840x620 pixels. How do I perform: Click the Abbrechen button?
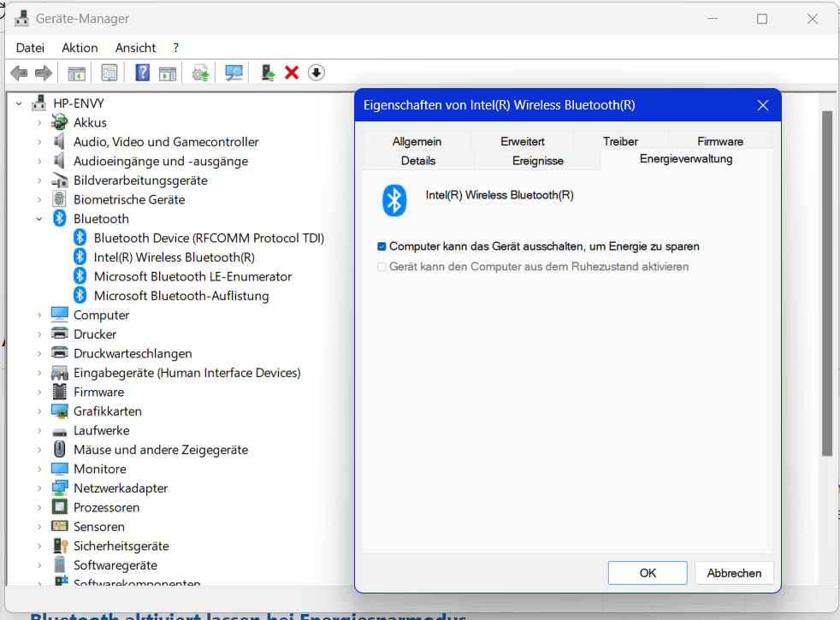[x=734, y=573]
